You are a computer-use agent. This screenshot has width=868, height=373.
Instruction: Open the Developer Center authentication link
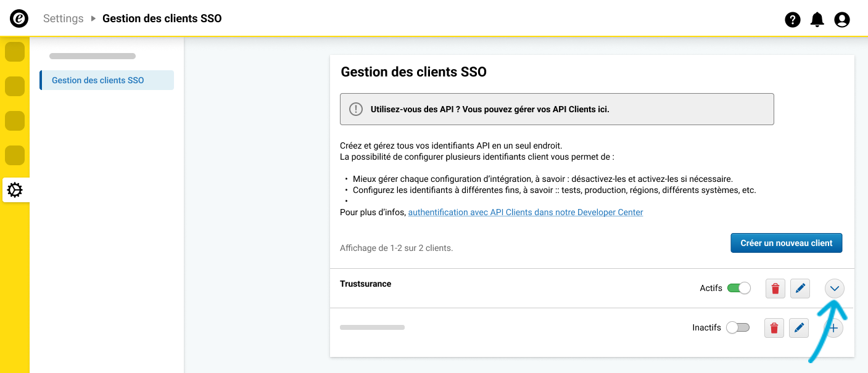[x=525, y=212]
